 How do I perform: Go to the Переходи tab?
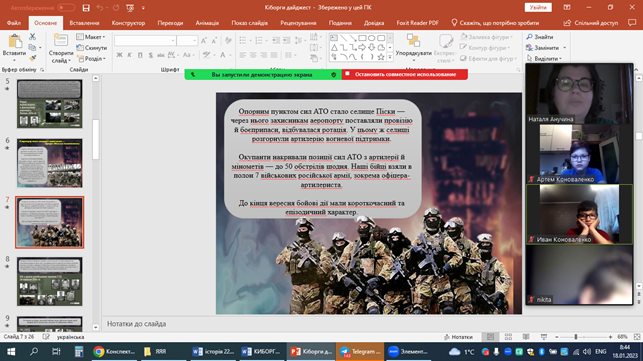pyautogui.click(x=170, y=23)
